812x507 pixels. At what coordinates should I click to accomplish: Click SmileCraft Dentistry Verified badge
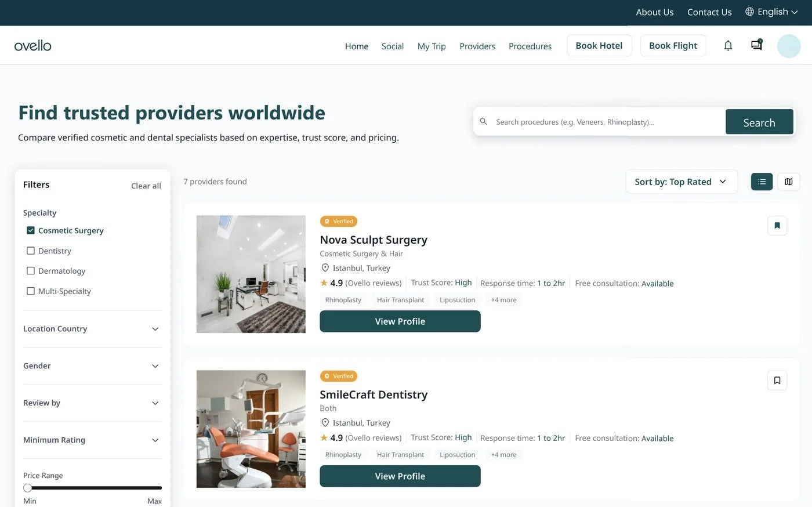click(x=339, y=376)
